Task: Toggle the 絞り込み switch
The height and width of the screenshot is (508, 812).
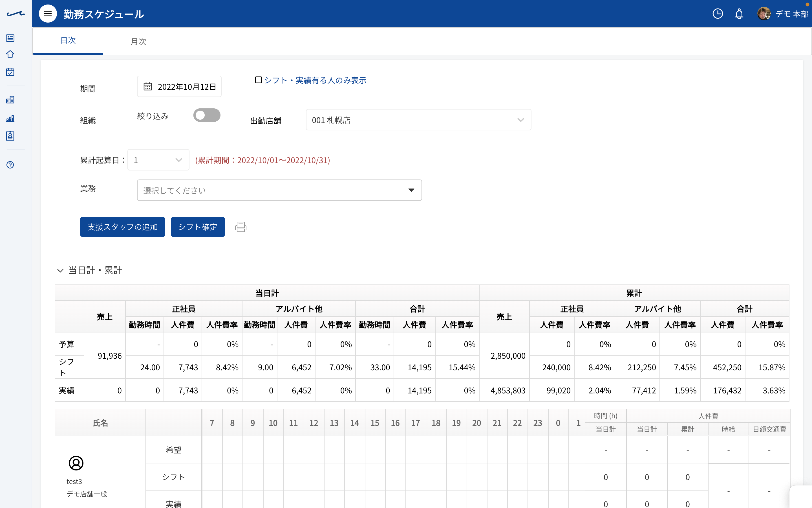Action: tap(207, 115)
